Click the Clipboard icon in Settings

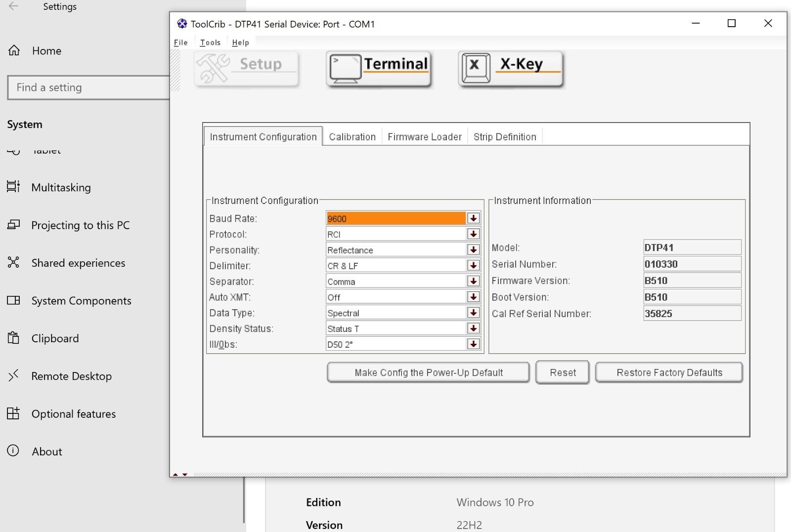pyautogui.click(x=13, y=338)
